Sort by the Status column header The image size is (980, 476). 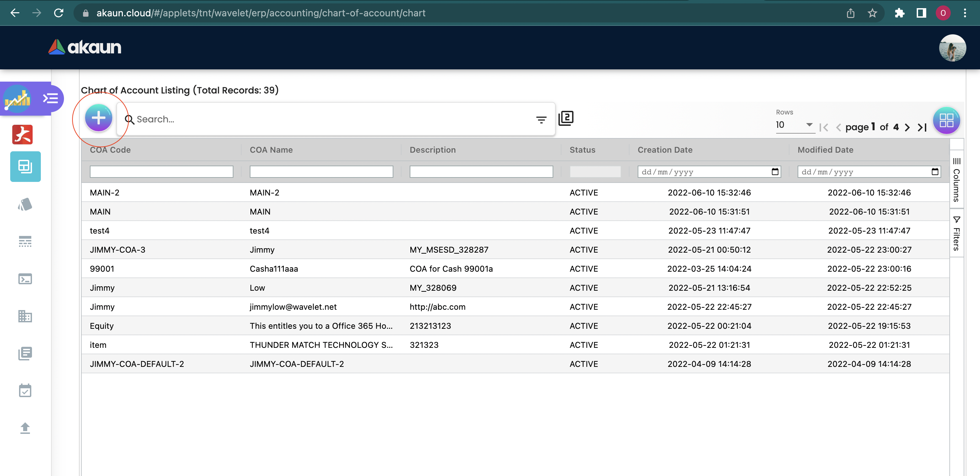point(582,150)
